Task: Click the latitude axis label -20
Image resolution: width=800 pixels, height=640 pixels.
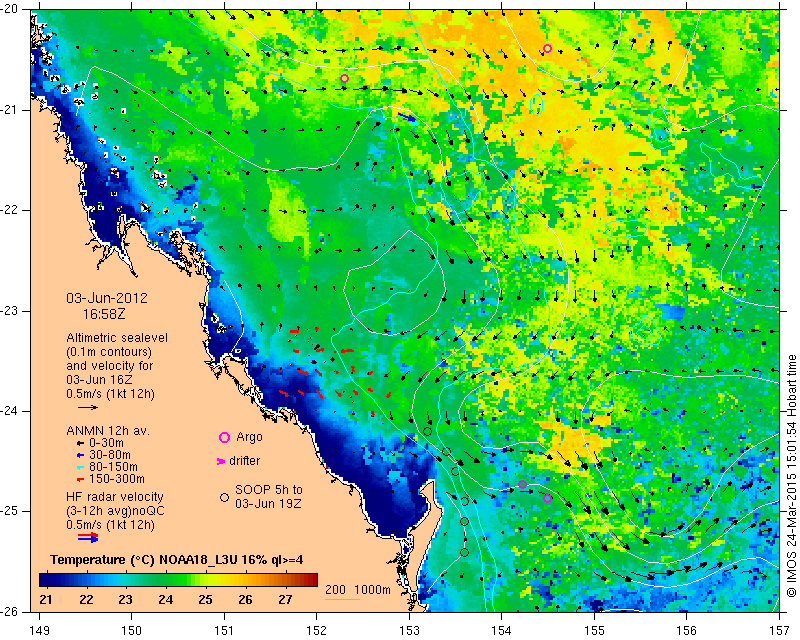Action: 9,9
